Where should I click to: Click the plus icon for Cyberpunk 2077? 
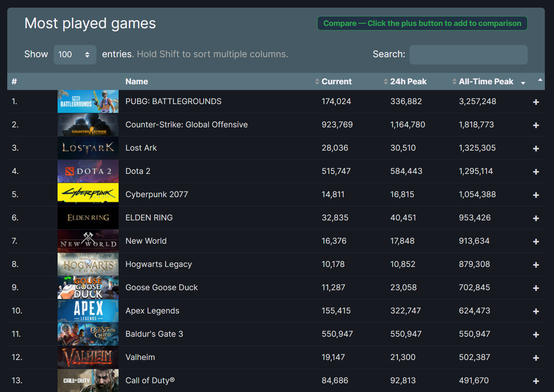tap(536, 195)
